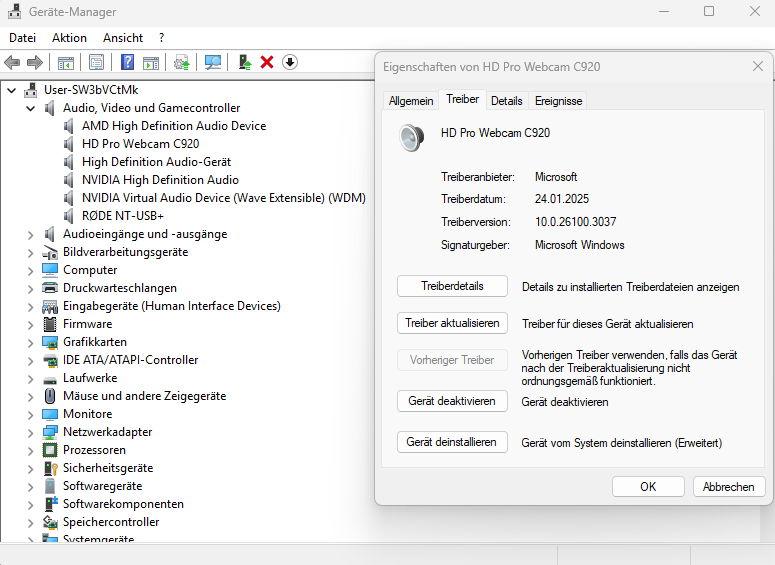Click the Druckwarteschlangen printer icon
Screen dimensions: 775x565
tap(50, 288)
